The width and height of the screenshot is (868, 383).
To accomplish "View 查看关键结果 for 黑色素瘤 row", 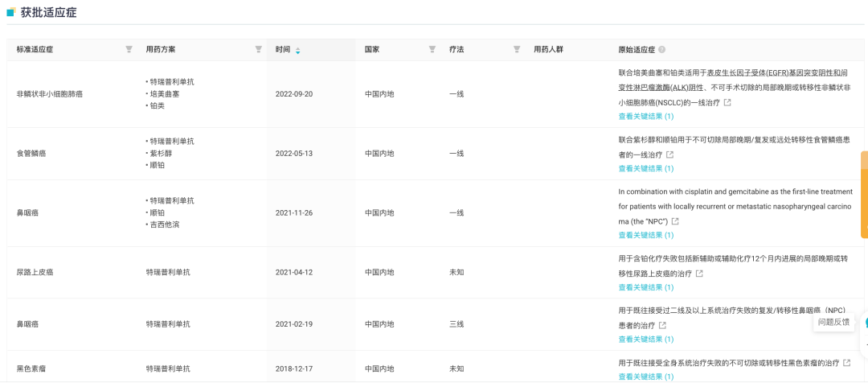I will point(646,377).
